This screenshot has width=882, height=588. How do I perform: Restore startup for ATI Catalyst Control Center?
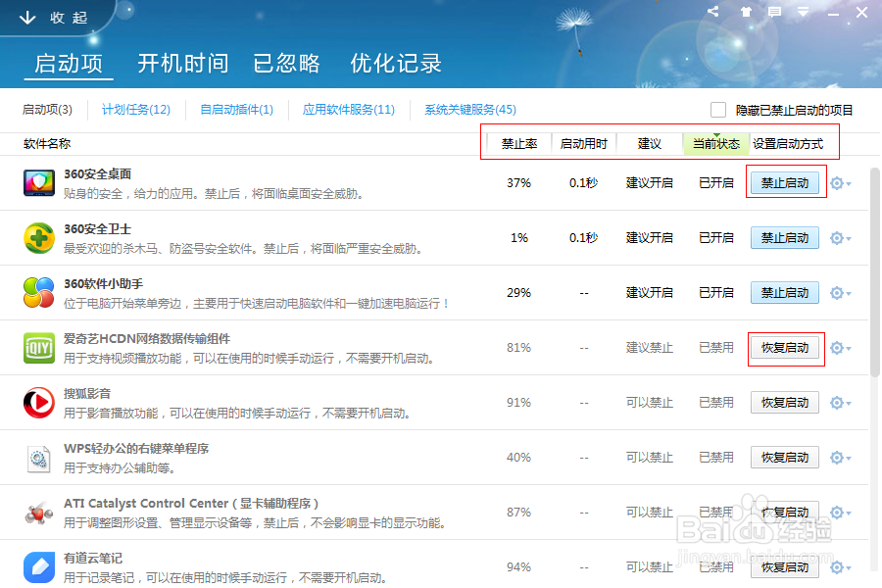785,513
